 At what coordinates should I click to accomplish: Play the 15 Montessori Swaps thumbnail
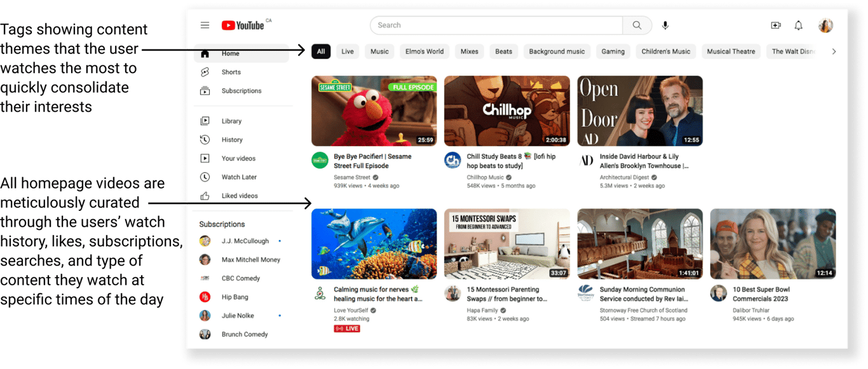tap(507, 244)
